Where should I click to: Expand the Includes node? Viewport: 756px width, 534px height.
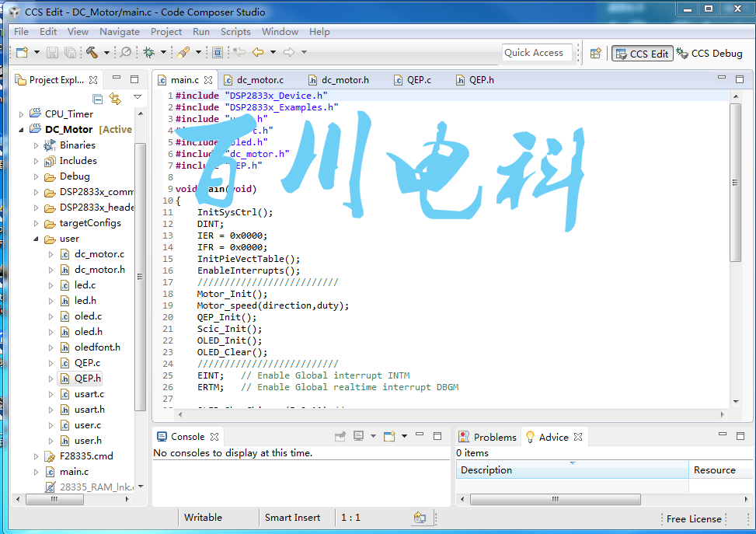(x=36, y=161)
